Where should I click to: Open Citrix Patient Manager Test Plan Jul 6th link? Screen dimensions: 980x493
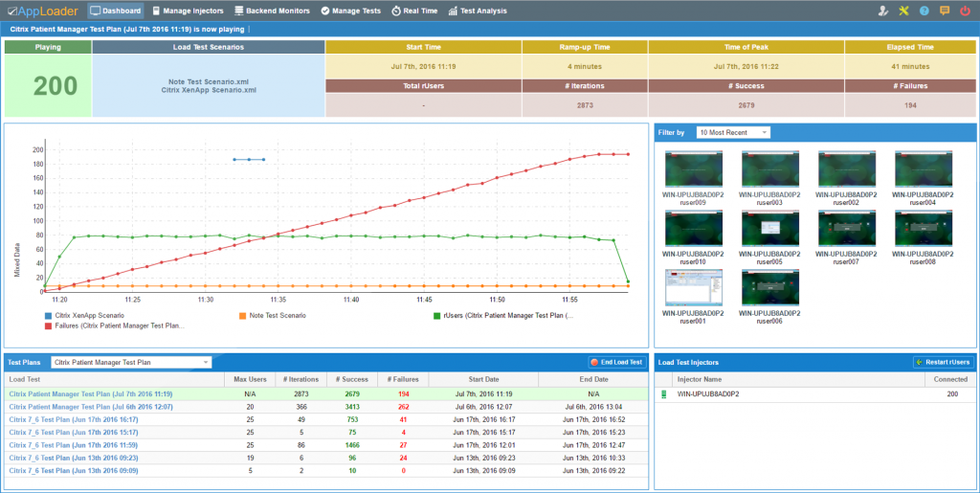pyautogui.click(x=91, y=407)
